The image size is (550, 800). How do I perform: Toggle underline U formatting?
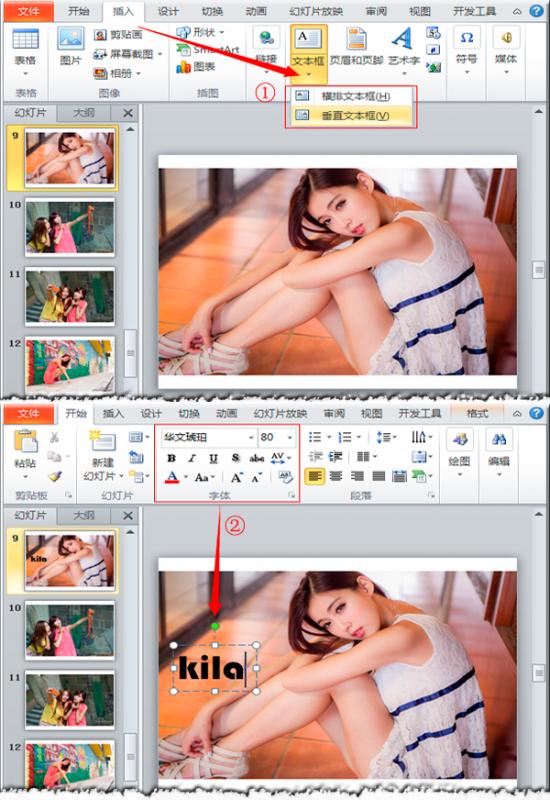(213, 458)
